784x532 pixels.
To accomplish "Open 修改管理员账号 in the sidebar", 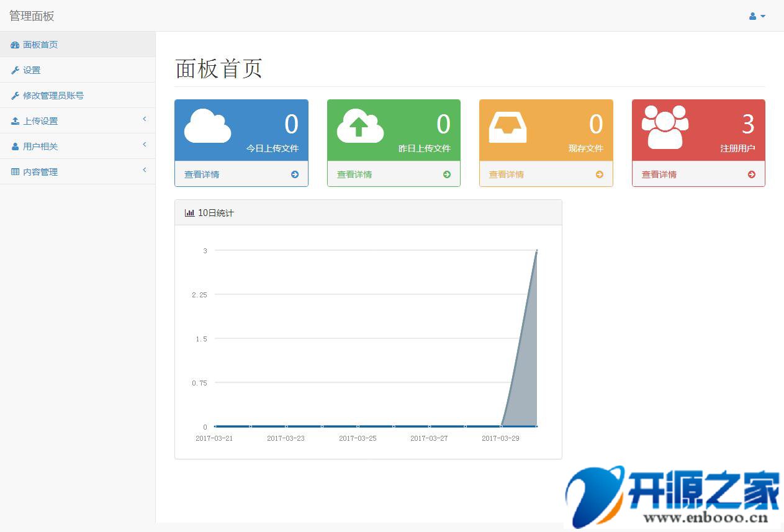I will (x=78, y=96).
